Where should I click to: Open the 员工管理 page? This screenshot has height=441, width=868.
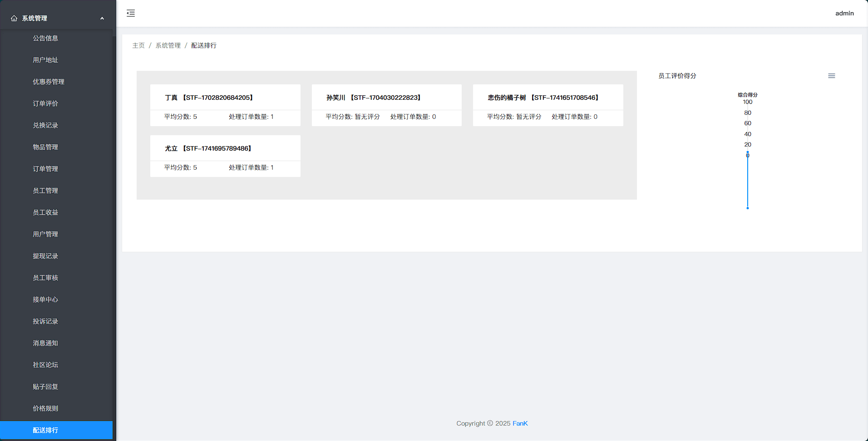point(45,191)
